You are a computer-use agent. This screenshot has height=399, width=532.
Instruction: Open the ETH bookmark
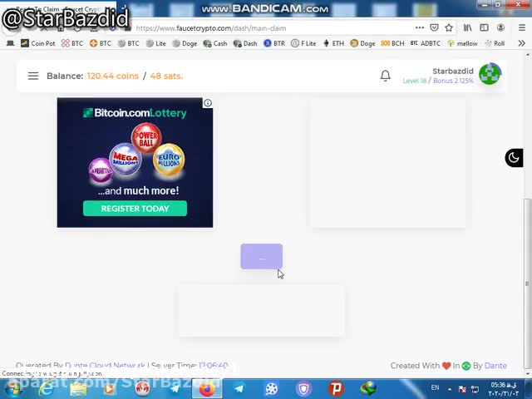point(333,43)
